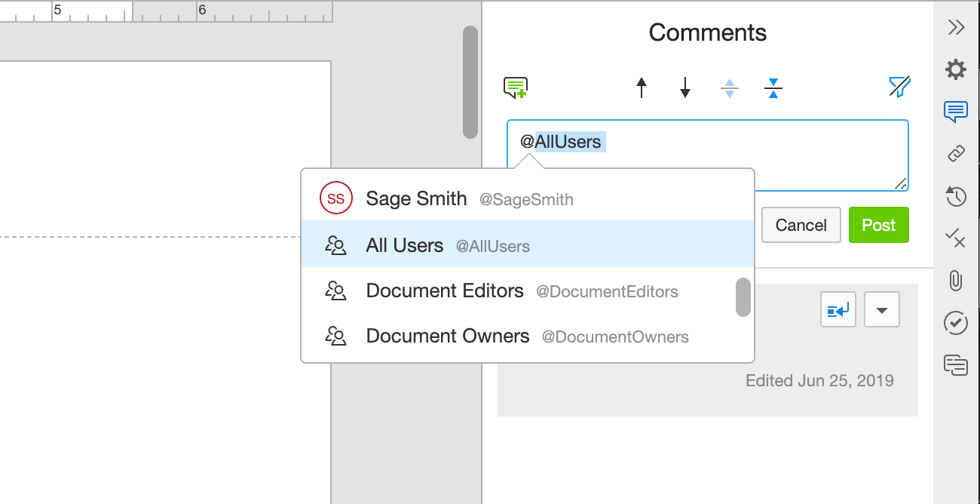This screenshot has width=980, height=504.
Task: Collapse all comments icon
Action: click(x=773, y=88)
